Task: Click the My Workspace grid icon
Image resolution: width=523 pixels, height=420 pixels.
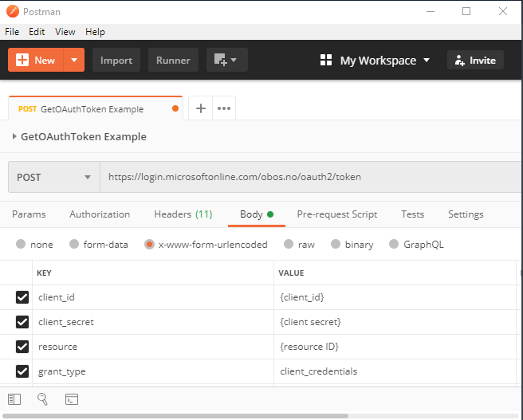Action: (325, 61)
